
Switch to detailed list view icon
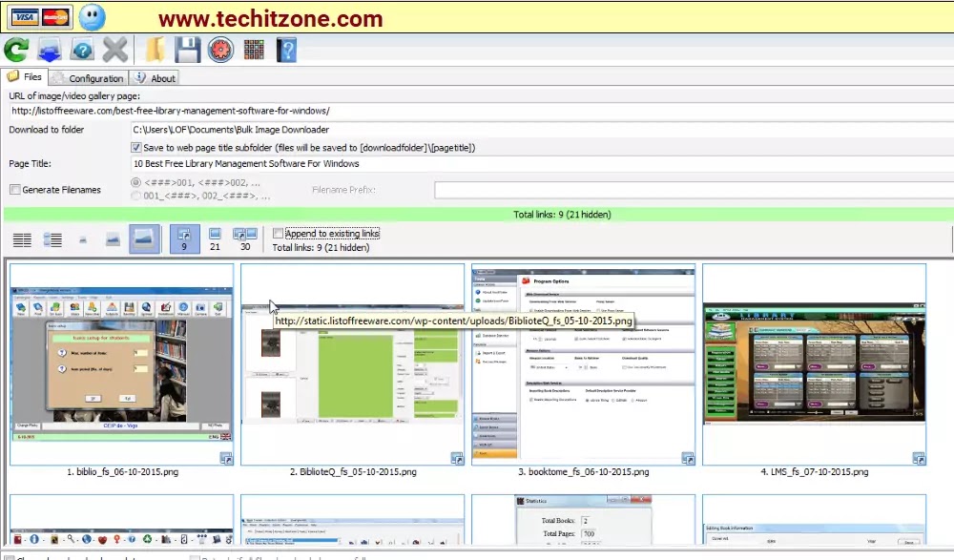coord(52,239)
